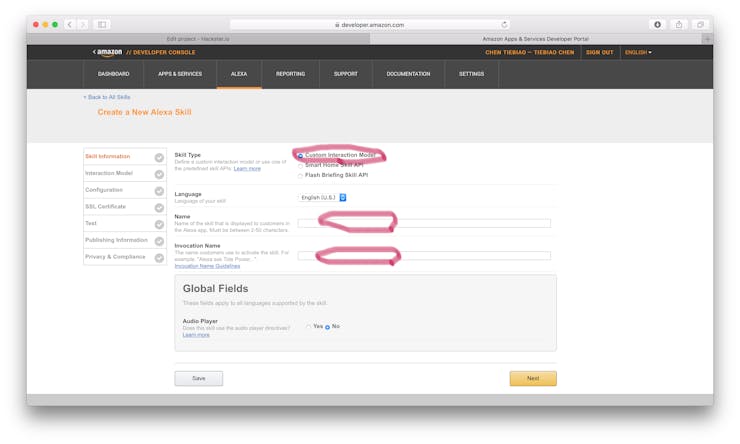Click Back to All Skills link
This screenshot has width=740, height=444.
click(x=107, y=97)
